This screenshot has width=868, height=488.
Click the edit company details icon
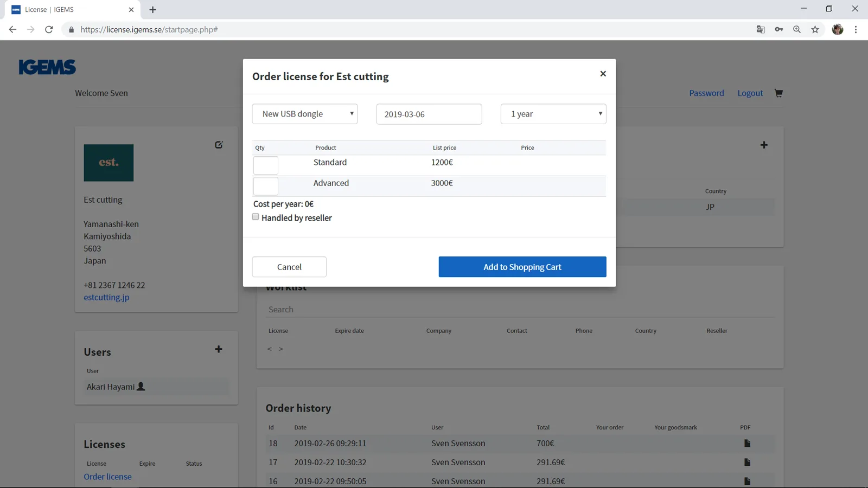(219, 145)
